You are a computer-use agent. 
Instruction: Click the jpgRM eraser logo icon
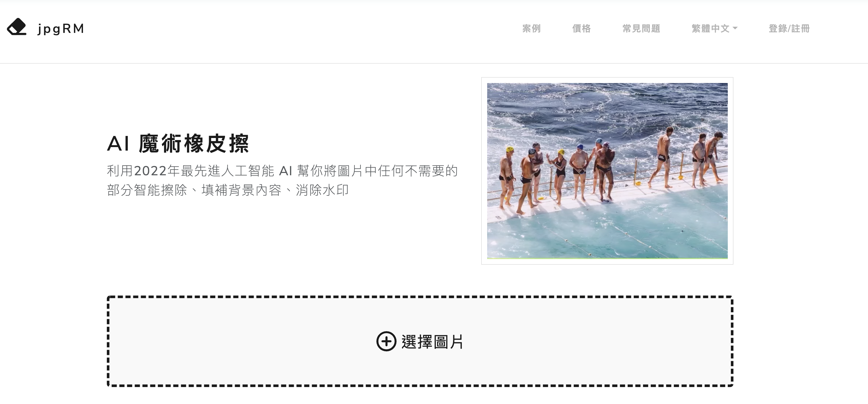(17, 27)
